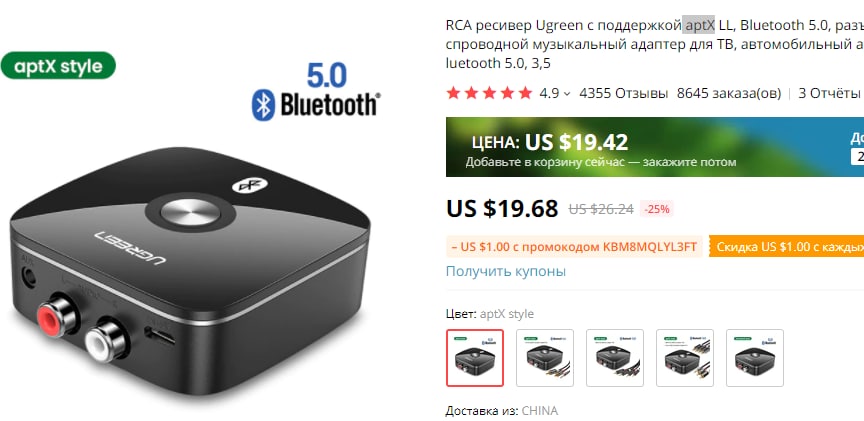Select the third color variant thumbnail

pyautogui.click(x=614, y=358)
